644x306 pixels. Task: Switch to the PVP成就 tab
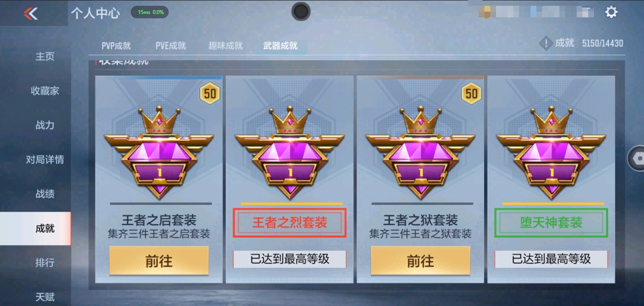coord(116,46)
